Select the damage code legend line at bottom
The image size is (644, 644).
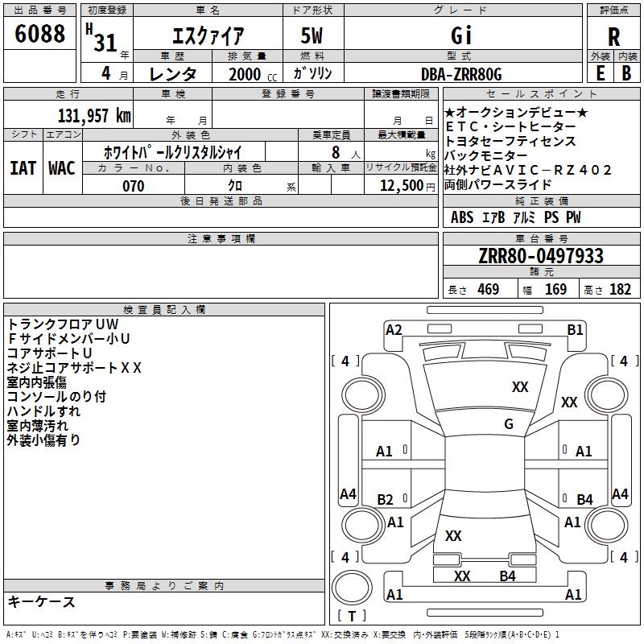[x=283, y=634]
